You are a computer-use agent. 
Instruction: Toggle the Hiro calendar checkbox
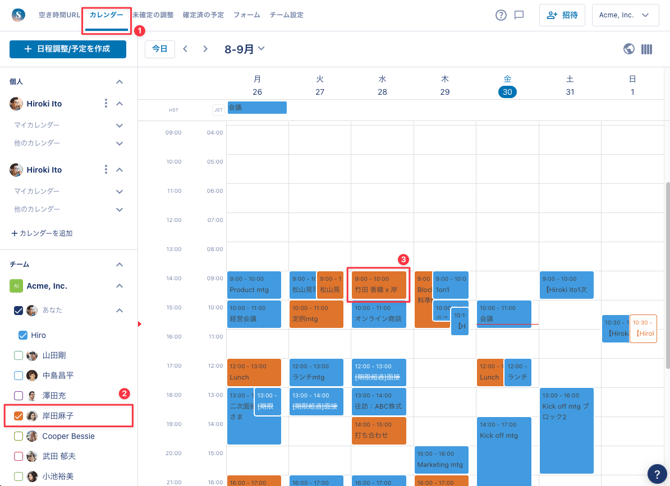tap(23, 335)
